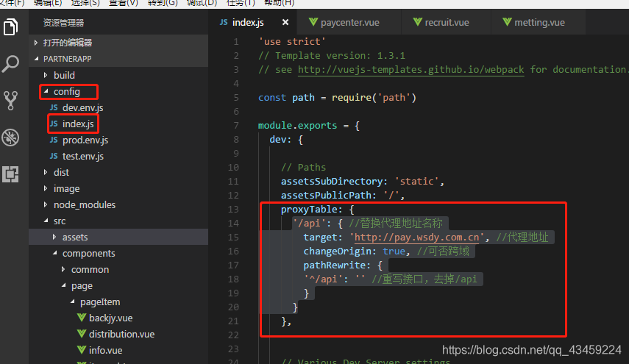629x364 pixels.
Task: Click the JS icon beside dev.env.js
Action: pyautogui.click(x=54, y=107)
